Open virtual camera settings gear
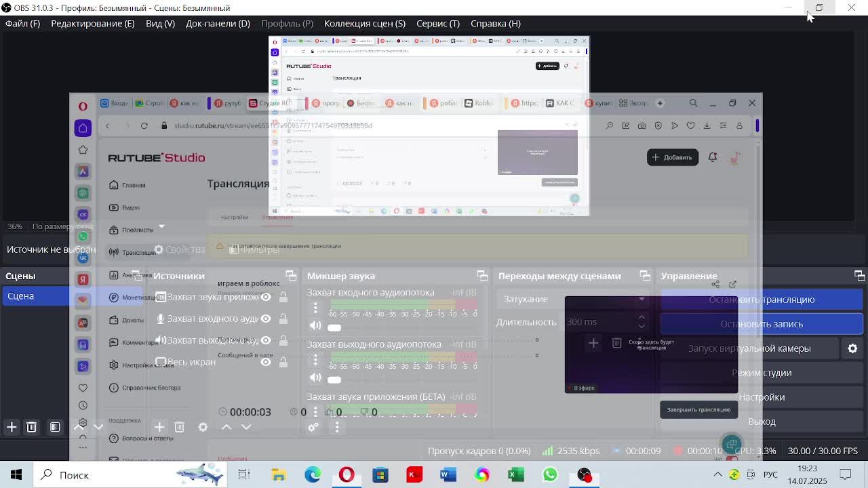This screenshot has height=488, width=868. [x=852, y=348]
